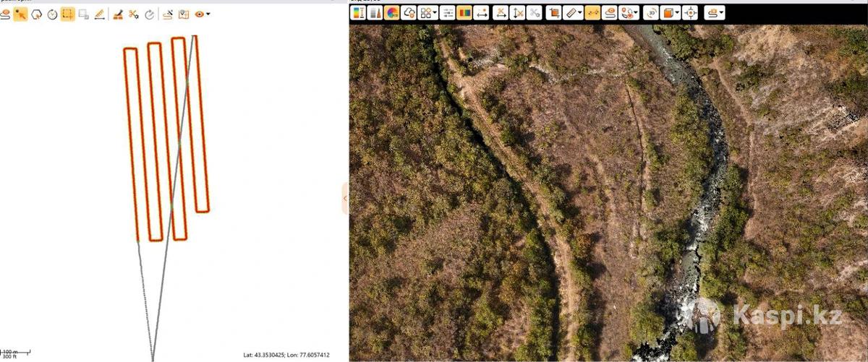Select the crop region tool

pyautogui.click(x=554, y=12)
